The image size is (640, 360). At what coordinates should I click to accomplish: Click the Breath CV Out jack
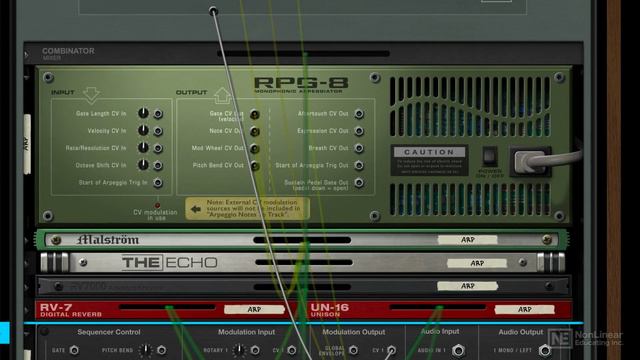(359, 148)
